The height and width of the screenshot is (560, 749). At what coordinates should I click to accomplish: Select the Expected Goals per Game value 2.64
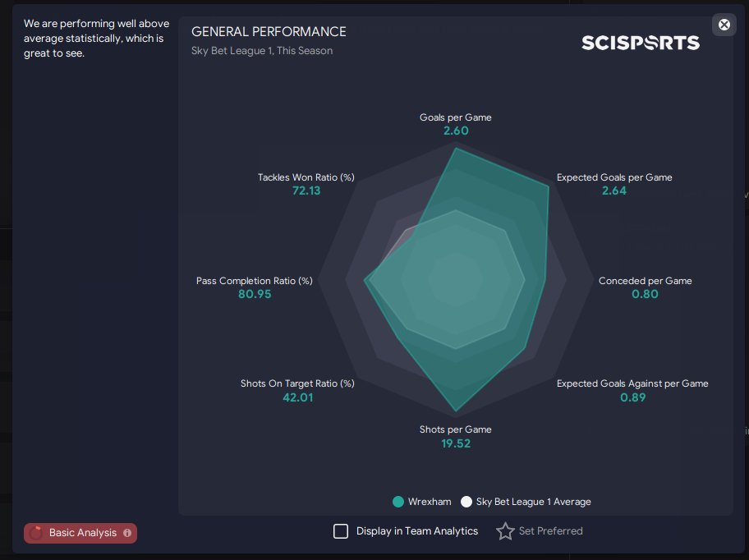point(613,190)
